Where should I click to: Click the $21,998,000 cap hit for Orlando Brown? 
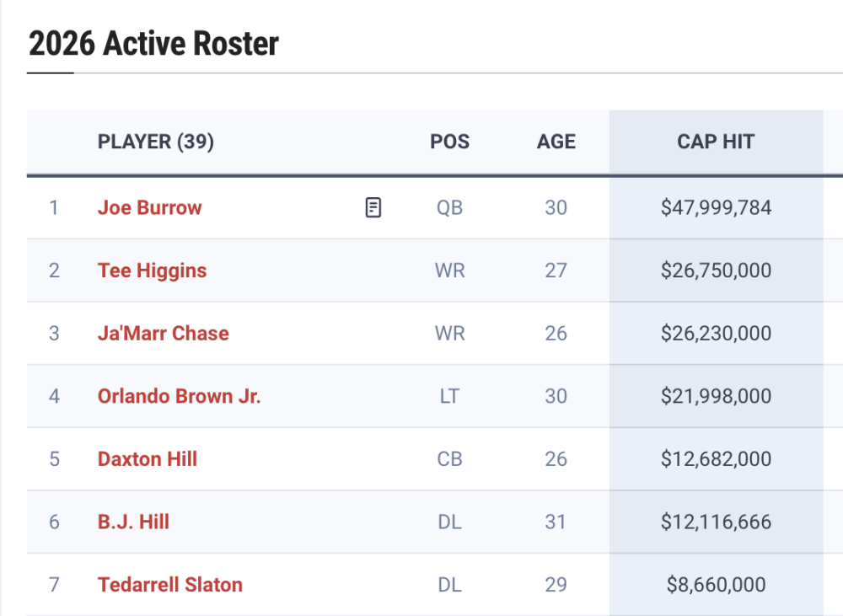pyautogui.click(x=716, y=396)
